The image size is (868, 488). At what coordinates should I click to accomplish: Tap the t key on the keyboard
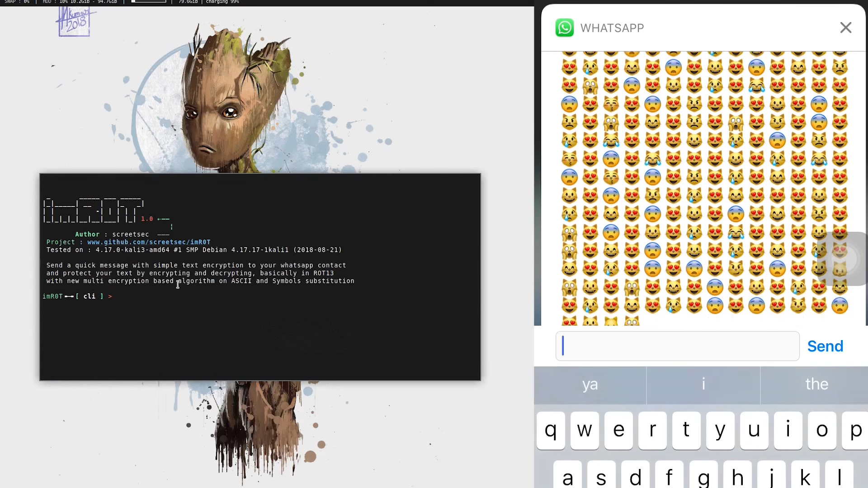coord(686,430)
